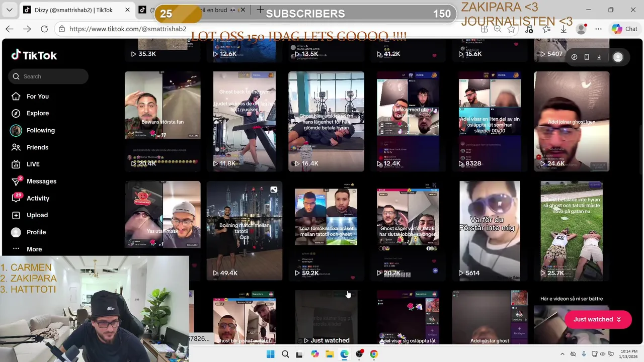
Task: Open the 'Ghost back to the gym' video
Action: 244,122
